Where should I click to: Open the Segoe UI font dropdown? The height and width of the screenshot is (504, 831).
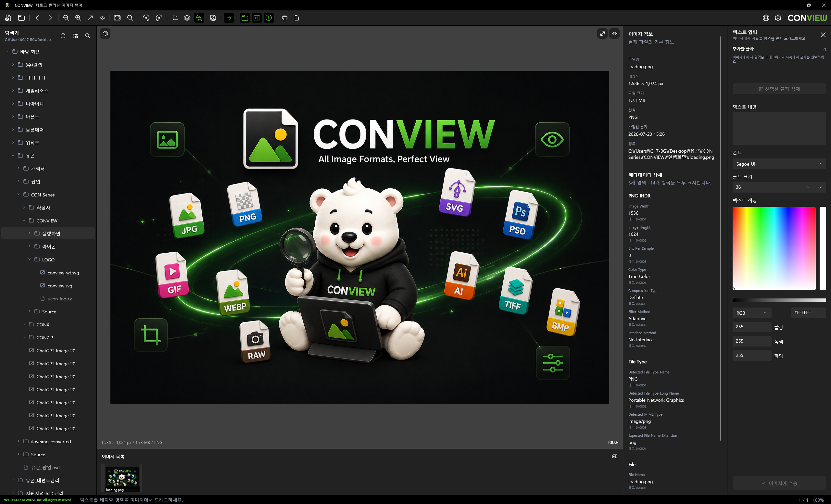[779, 164]
